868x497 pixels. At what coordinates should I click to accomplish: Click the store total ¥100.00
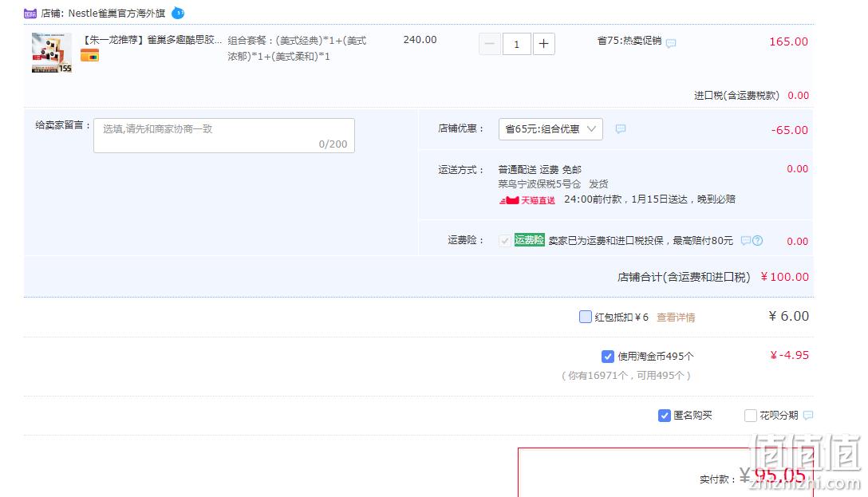(785, 277)
